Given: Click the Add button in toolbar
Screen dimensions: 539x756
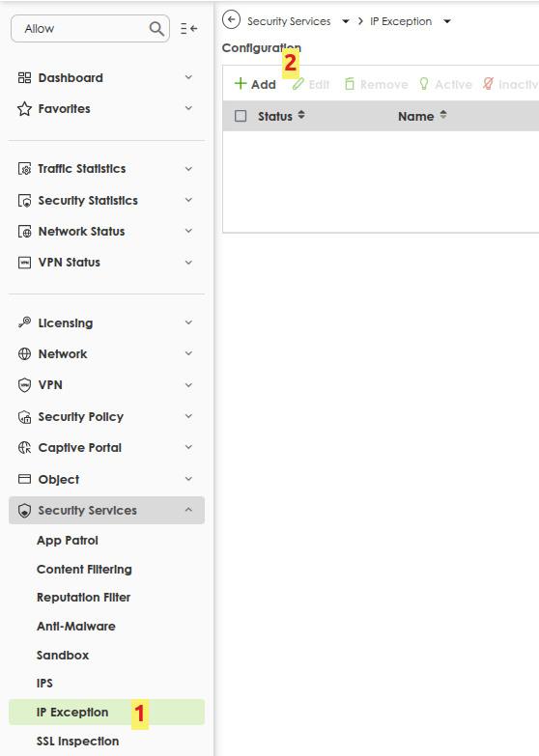Looking at the screenshot, I should [x=255, y=84].
